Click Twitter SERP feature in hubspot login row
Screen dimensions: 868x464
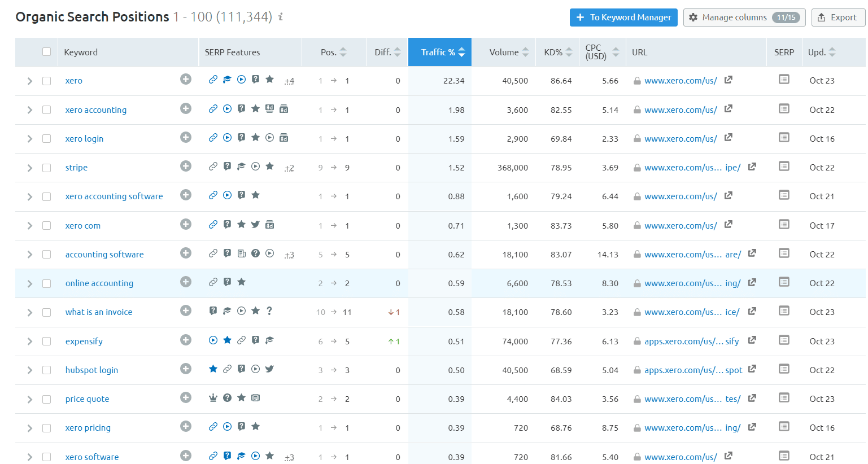(x=269, y=369)
